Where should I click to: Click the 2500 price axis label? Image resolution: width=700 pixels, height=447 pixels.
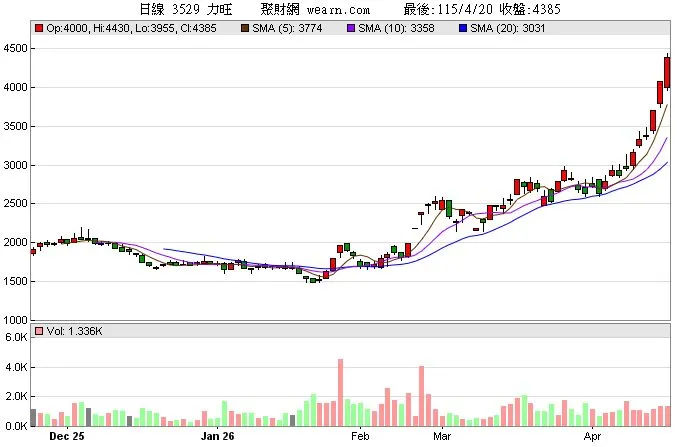tap(15, 204)
